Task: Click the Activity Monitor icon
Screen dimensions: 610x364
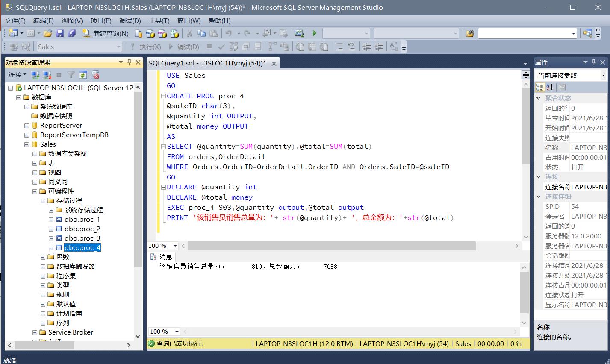Action: tap(299, 33)
